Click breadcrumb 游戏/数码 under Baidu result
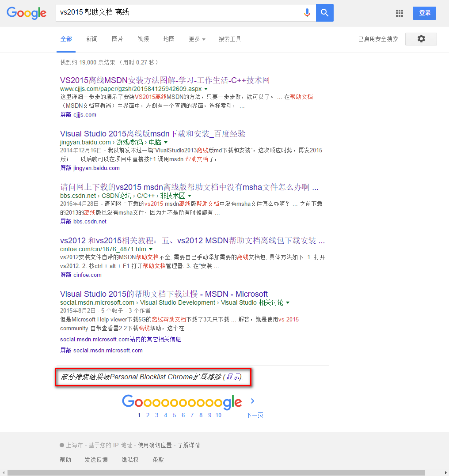 point(130,142)
